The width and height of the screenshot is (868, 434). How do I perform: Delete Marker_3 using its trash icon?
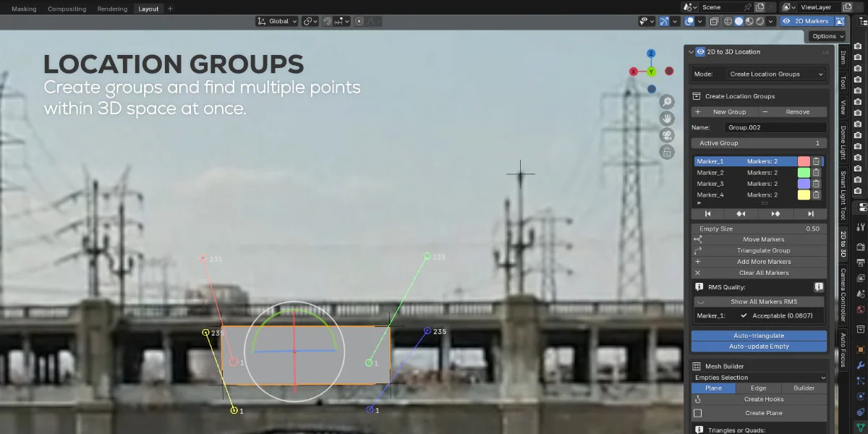[816, 183]
